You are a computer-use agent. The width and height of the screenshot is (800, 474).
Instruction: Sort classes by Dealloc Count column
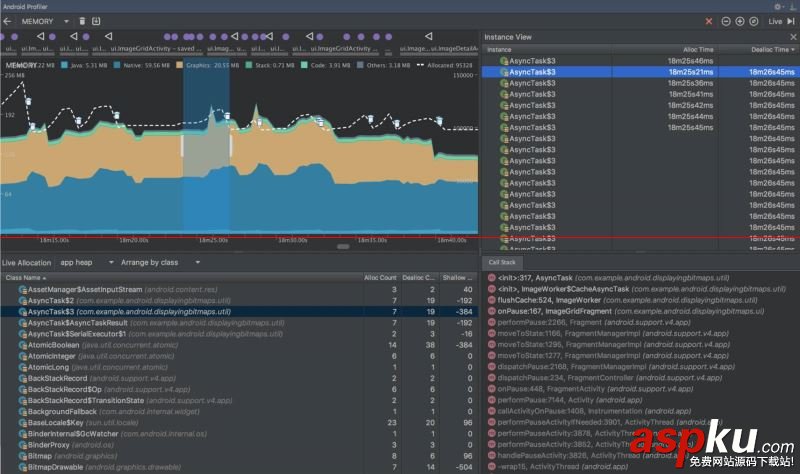point(418,278)
